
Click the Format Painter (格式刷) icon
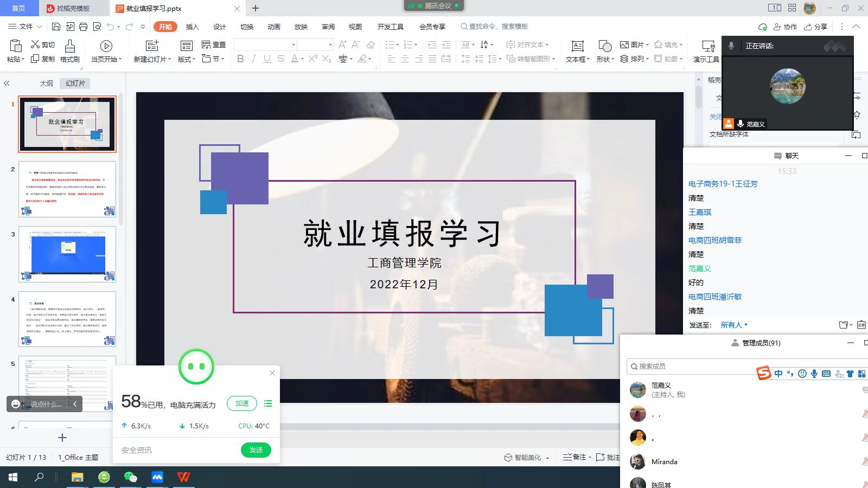(69, 46)
